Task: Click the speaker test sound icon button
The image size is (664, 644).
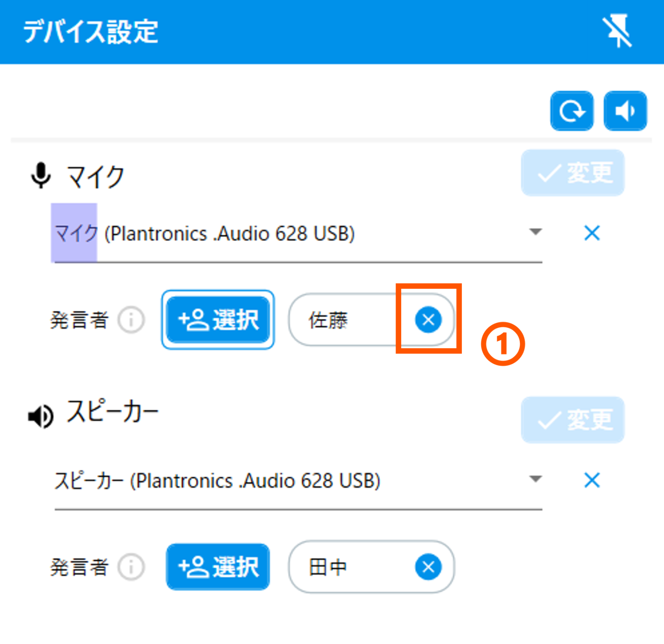Action: 625,111
